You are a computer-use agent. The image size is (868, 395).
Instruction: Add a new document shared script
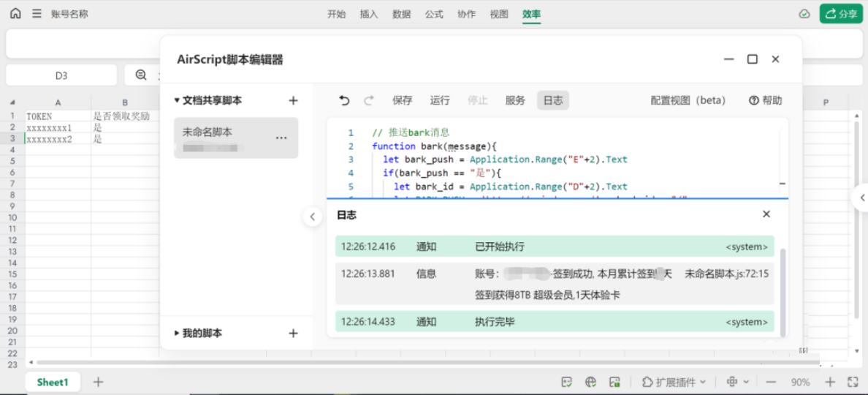point(293,100)
